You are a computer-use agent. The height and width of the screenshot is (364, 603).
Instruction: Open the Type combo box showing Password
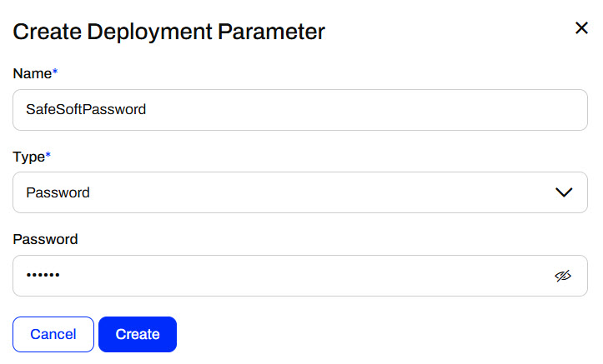(x=300, y=192)
